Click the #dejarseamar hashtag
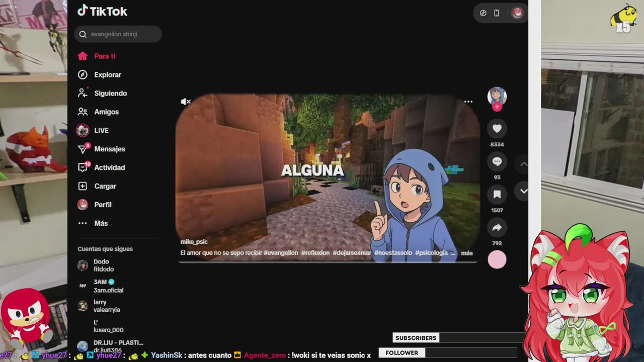644x362 pixels. [x=352, y=253]
